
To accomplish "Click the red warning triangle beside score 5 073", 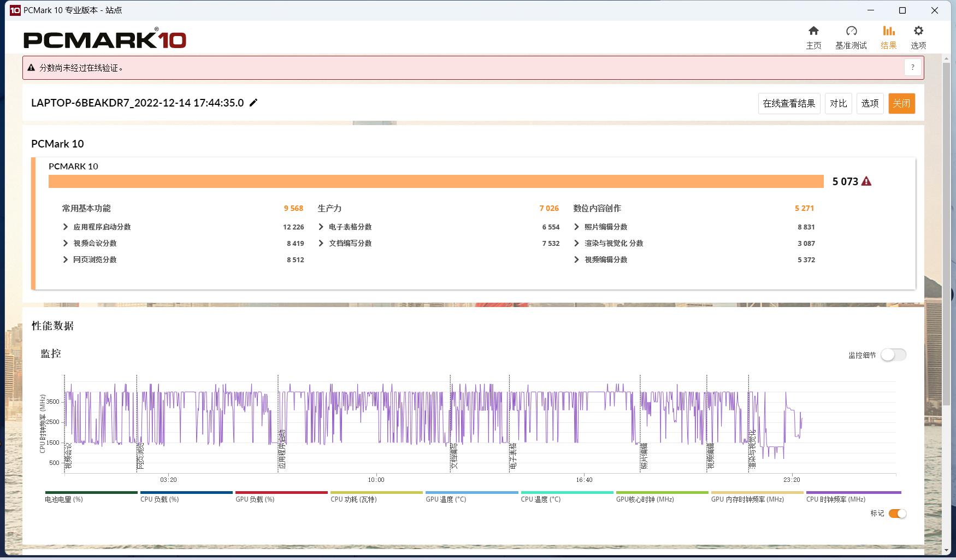I will (866, 181).
